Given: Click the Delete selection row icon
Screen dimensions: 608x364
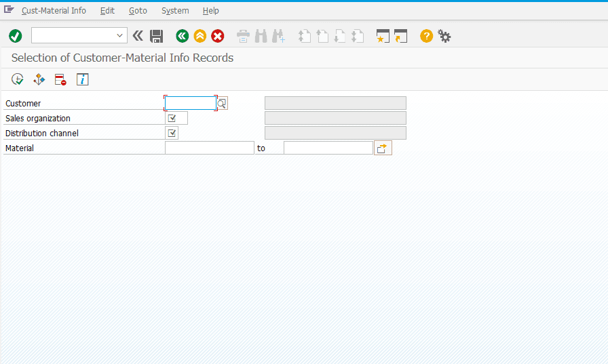Looking at the screenshot, I should (x=60, y=79).
